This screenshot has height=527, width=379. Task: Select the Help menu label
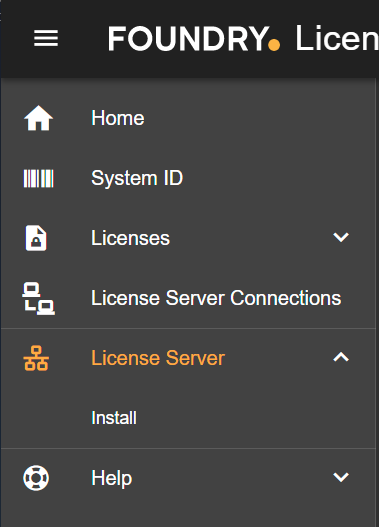point(112,478)
